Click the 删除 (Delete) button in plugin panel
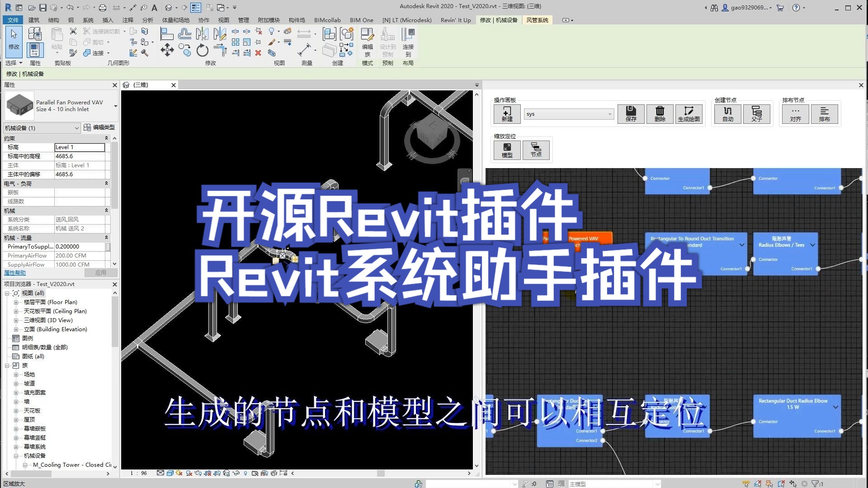 pos(660,114)
